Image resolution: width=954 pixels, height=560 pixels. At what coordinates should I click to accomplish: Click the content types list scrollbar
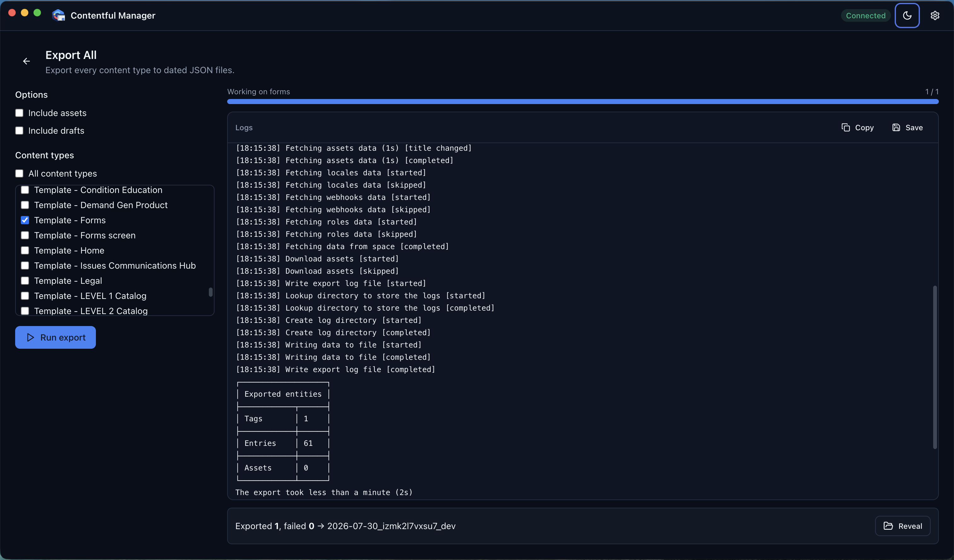tap(210, 292)
